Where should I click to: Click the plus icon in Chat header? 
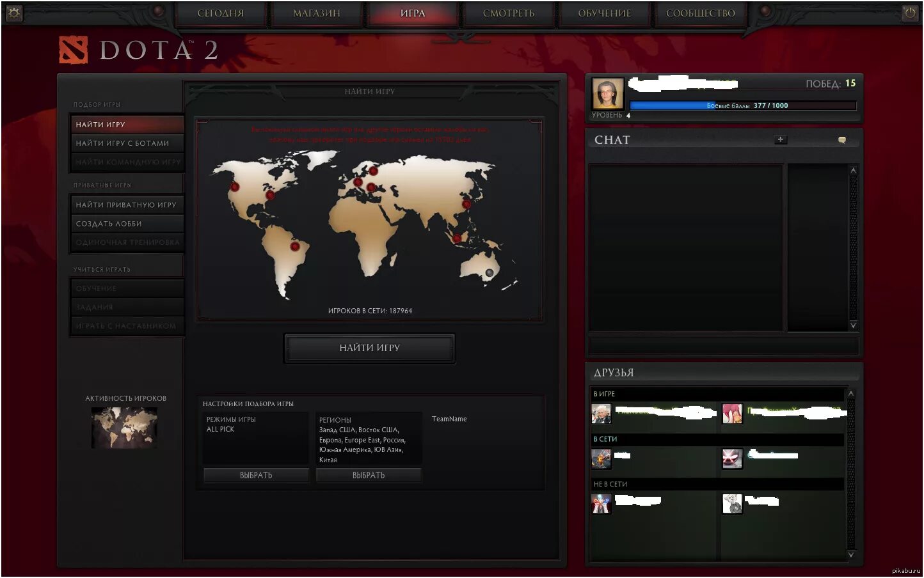(x=781, y=139)
